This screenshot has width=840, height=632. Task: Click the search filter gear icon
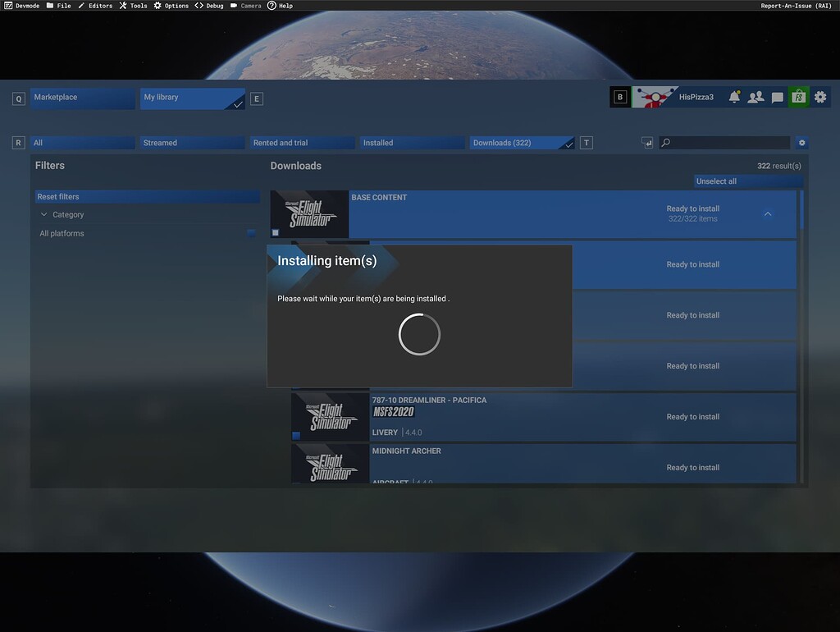click(801, 142)
